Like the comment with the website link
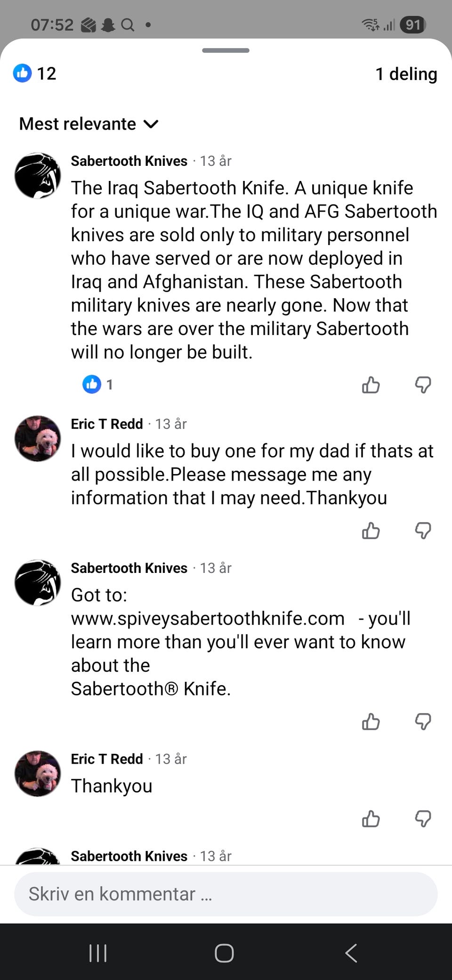This screenshot has width=452, height=980. pos(371,722)
